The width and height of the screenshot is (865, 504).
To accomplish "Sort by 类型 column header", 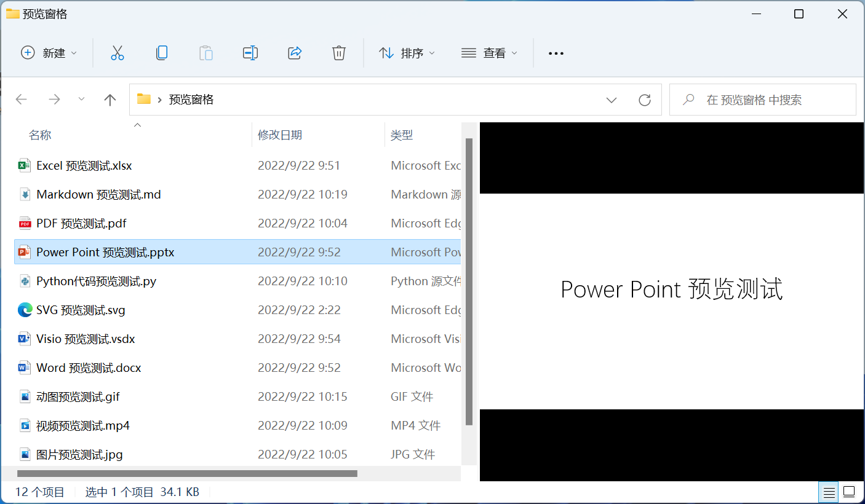I will point(402,135).
